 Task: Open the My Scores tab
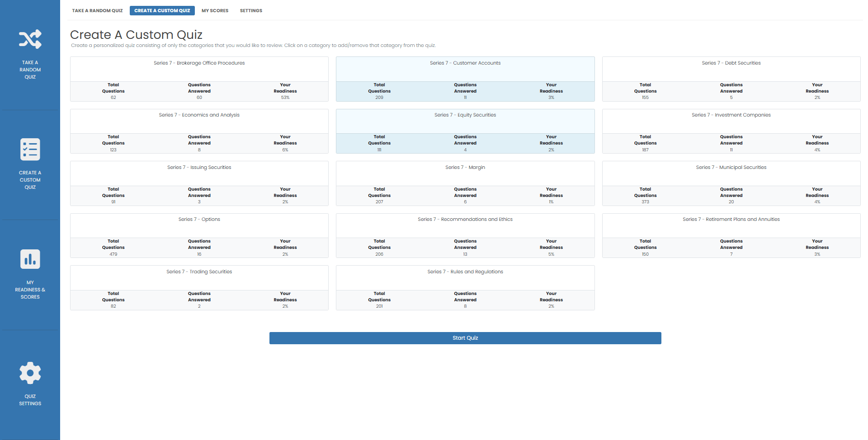point(215,10)
